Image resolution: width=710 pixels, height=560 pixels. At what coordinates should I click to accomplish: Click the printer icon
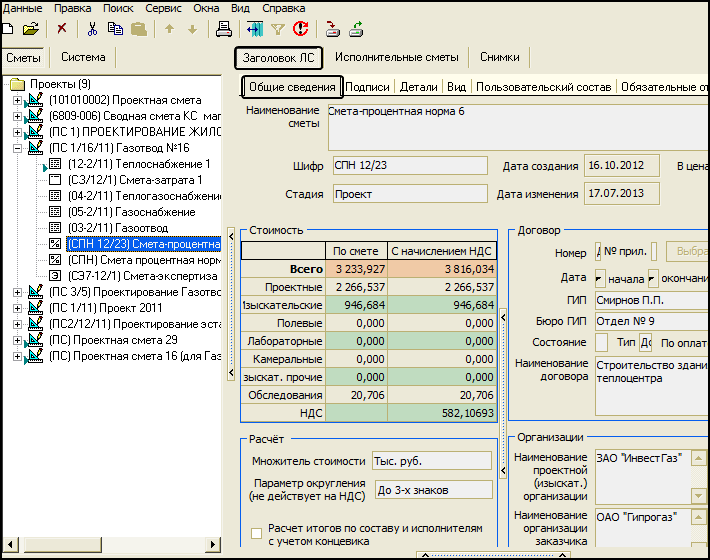click(224, 29)
